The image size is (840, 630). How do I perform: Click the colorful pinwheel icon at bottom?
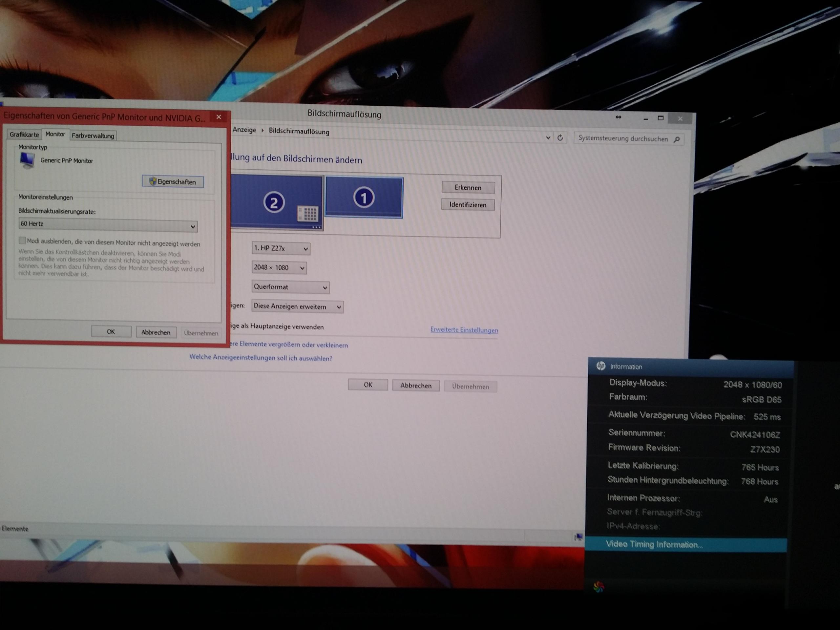point(598,587)
